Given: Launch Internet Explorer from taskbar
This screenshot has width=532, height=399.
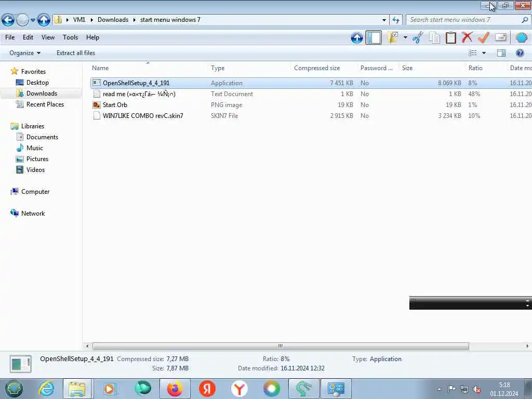Looking at the screenshot, I should 46,389.
